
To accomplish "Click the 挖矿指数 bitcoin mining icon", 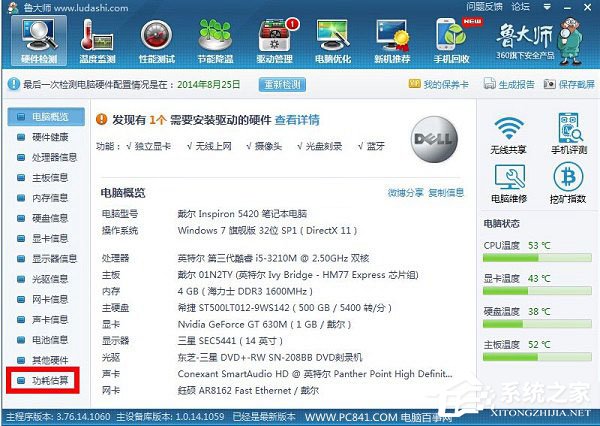I will [566, 185].
